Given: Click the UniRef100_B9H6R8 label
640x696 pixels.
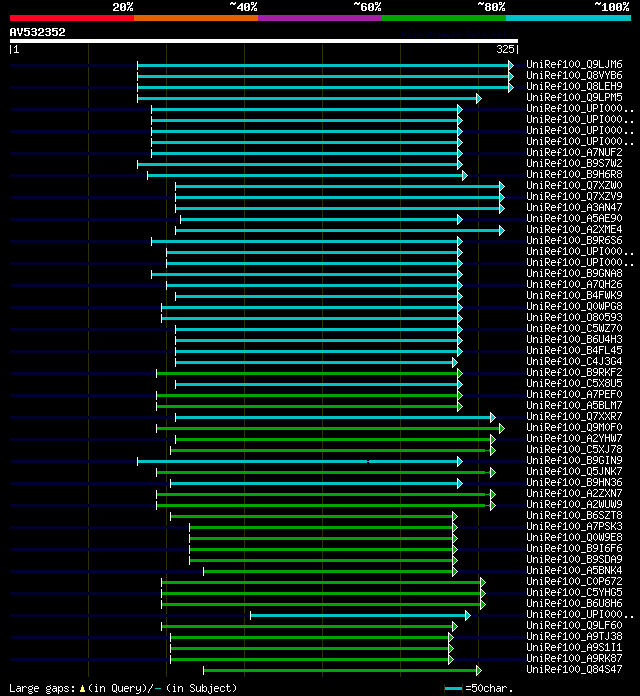Looking at the screenshot, I should (574, 174).
